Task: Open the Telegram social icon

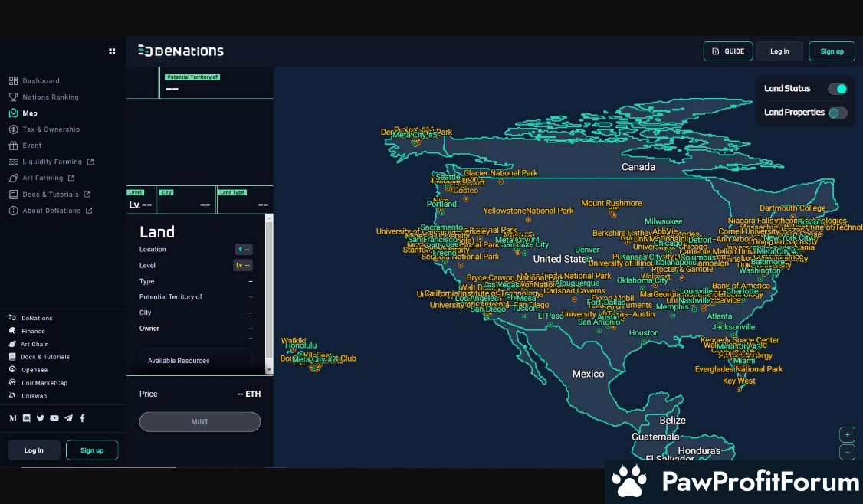Action: [x=68, y=418]
